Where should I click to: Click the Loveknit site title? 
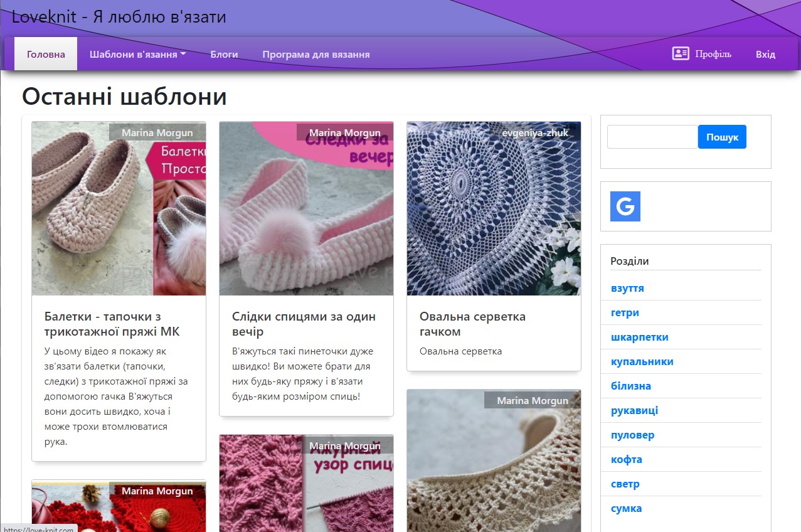click(x=119, y=17)
